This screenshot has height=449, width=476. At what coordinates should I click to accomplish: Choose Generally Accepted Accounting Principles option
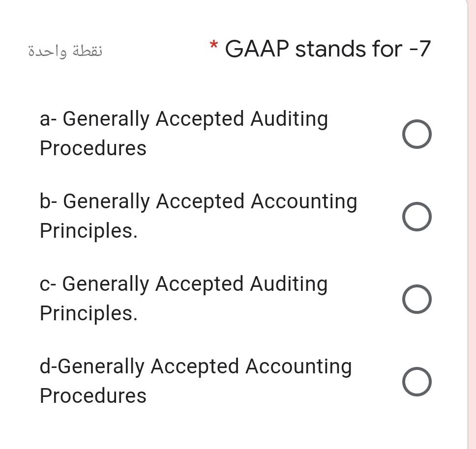[417, 216]
